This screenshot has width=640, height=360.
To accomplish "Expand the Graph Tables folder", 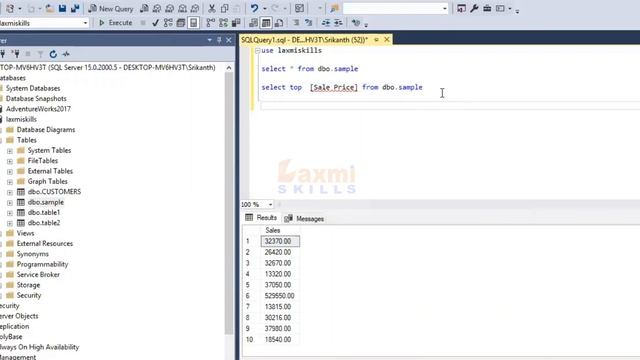I will click(x=10, y=182).
